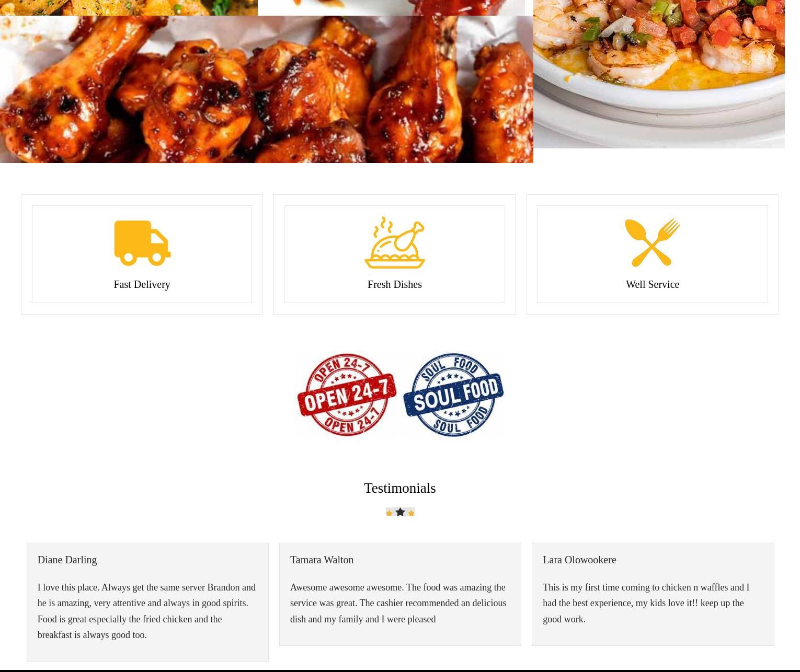Click the roast chicken dish icon
This screenshot has width=800, height=672.
click(395, 242)
